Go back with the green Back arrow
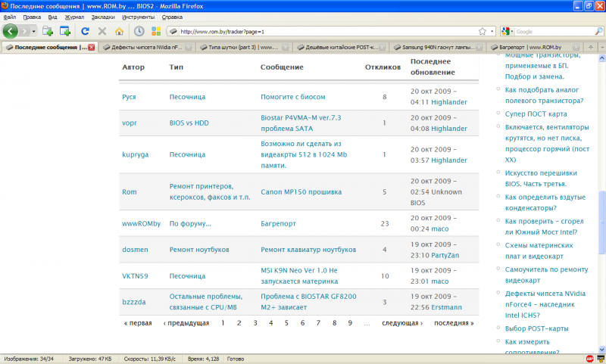This screenshot has width=606, height=364. [11, 31]
